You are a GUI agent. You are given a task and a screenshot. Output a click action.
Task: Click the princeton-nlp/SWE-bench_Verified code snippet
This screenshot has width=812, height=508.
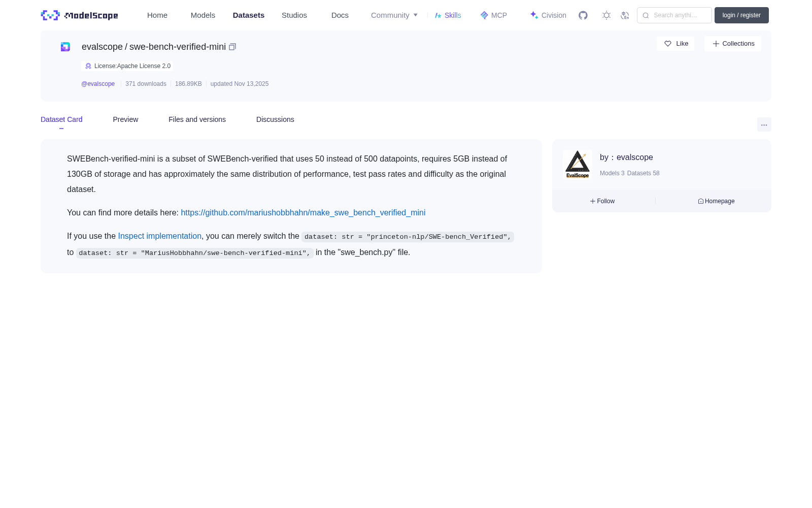[408, 237]
